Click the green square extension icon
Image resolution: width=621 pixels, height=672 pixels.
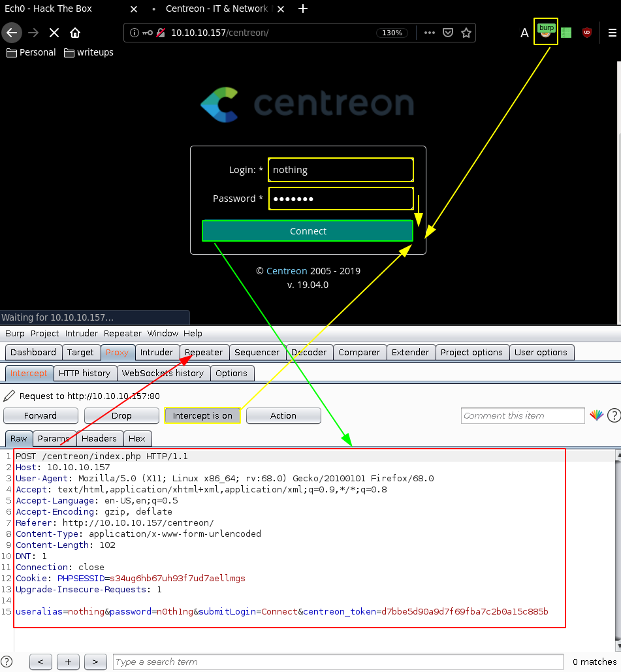click(x=566, y=33)
